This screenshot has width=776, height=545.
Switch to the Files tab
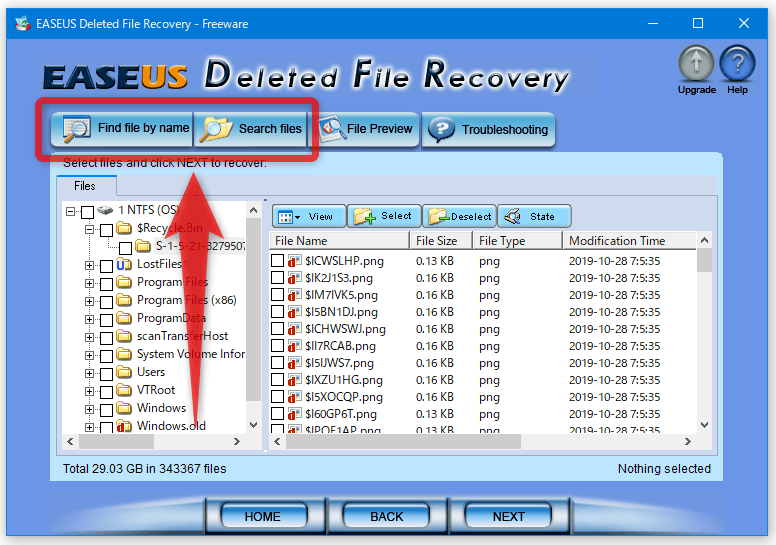coord(85,186)
